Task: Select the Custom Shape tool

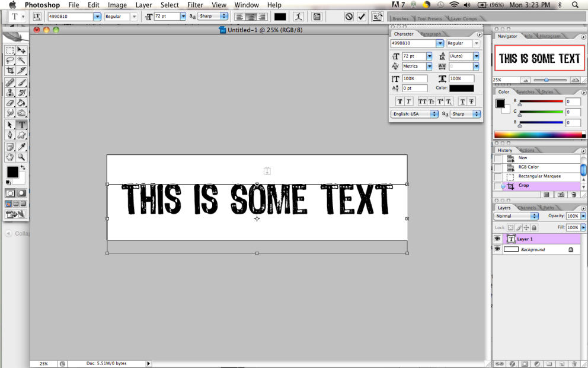Action: 21,135
